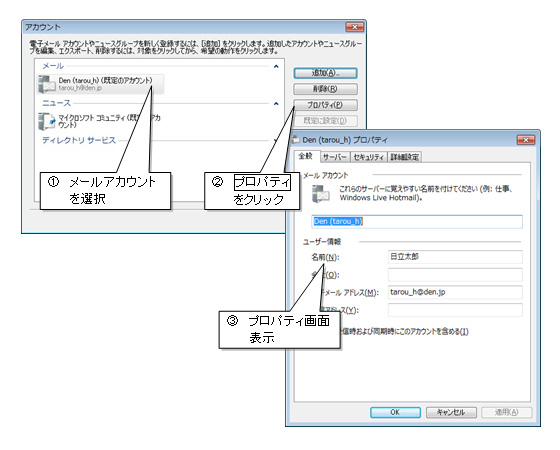Click キャンセル in the properties dialog

tap(451, 412)
